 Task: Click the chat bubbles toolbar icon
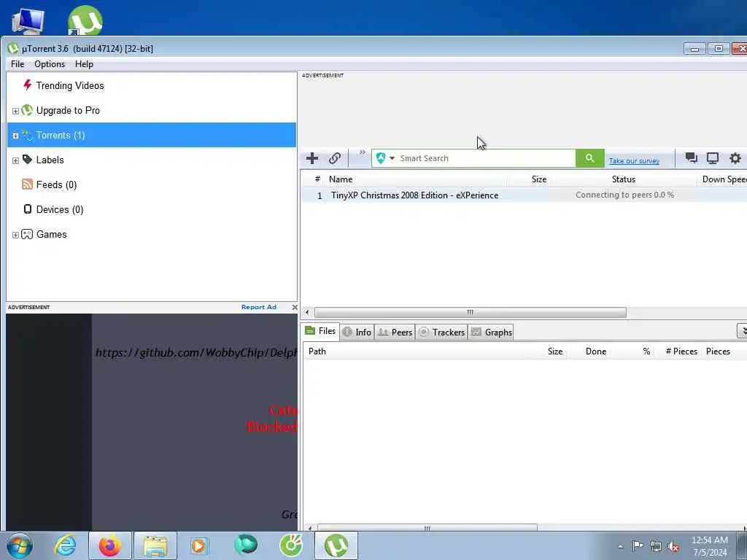tap(692, 158)
